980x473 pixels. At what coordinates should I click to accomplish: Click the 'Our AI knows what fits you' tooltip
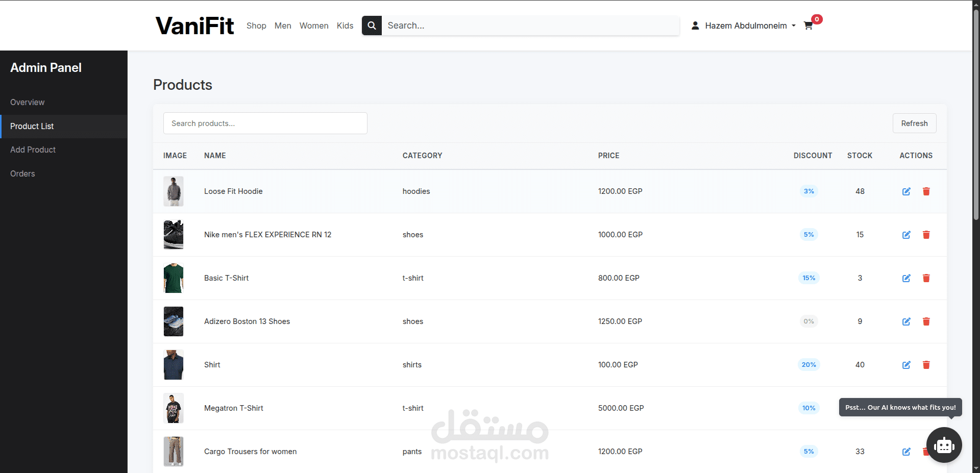point(900,407)
